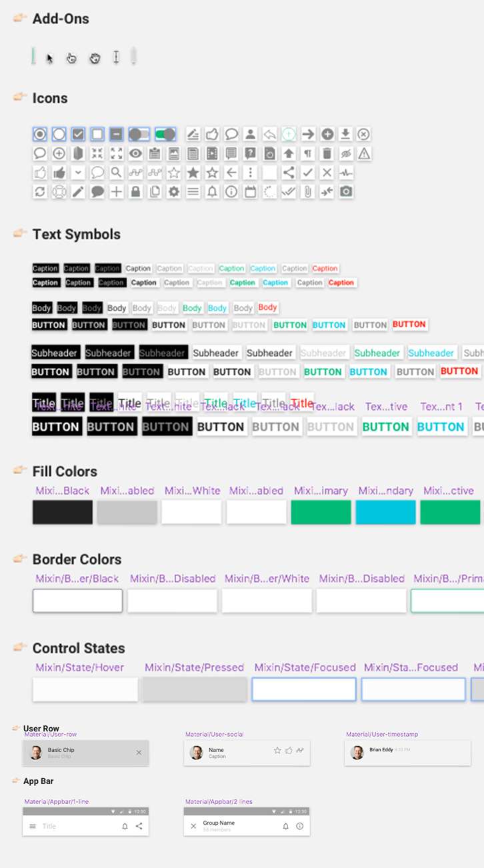The image size is (484, 868).
Task: Click the eye visibility icon
Action: pos(136,153)
